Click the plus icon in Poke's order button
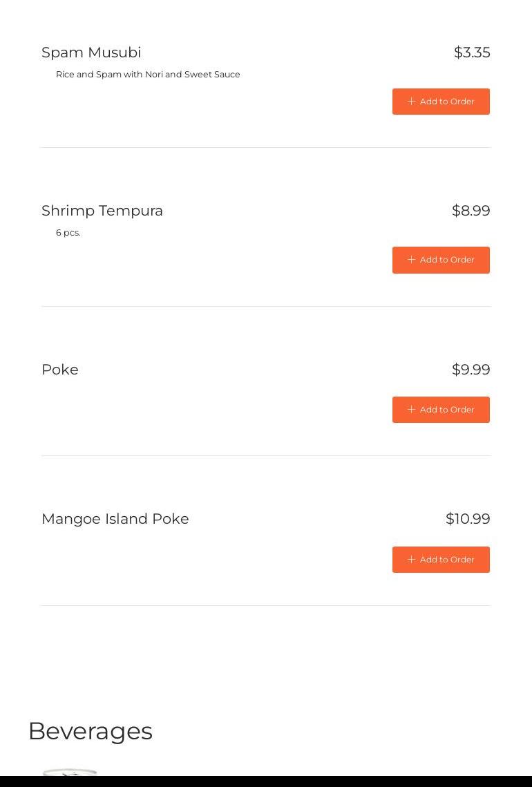This screenshot has width=532, height=787. 411,410
